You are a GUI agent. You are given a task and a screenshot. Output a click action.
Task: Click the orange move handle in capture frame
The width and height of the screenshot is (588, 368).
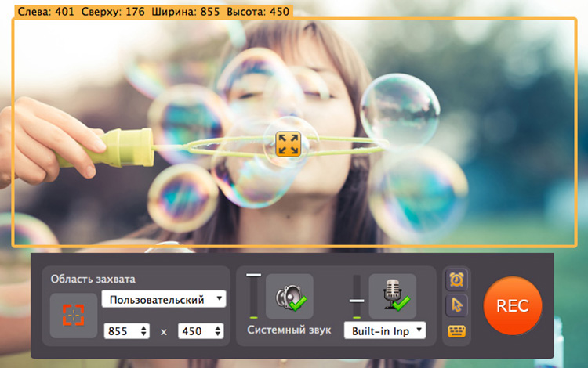point(289,143)
